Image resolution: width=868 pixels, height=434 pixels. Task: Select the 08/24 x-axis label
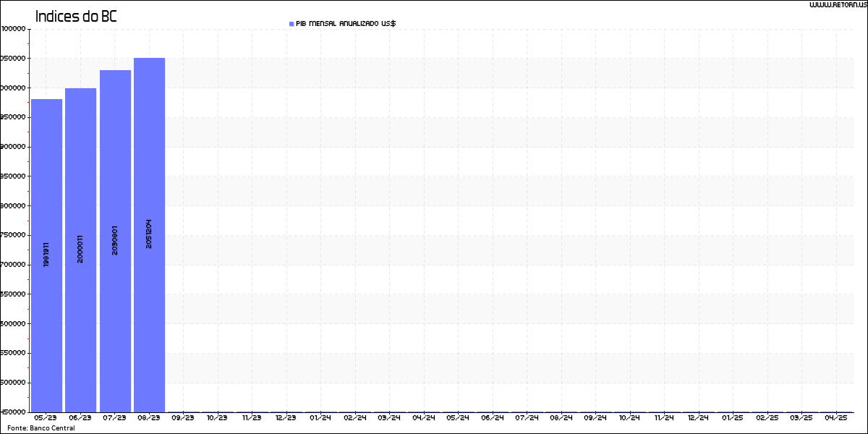(561, 417)
